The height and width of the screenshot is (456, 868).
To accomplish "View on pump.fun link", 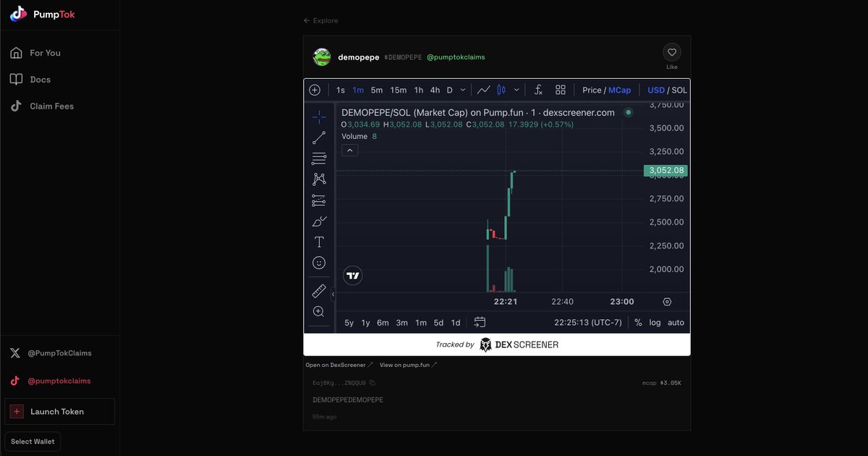I will pos(408,365).
